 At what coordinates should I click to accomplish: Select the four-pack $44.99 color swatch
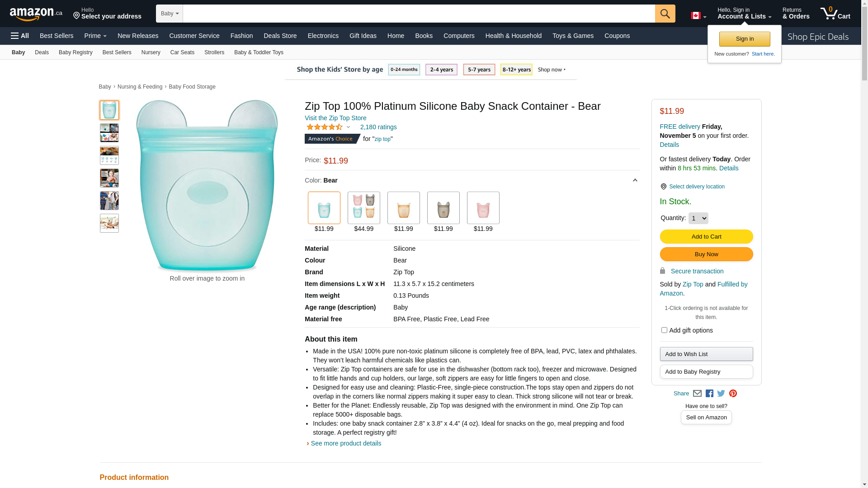pos(363,208)
